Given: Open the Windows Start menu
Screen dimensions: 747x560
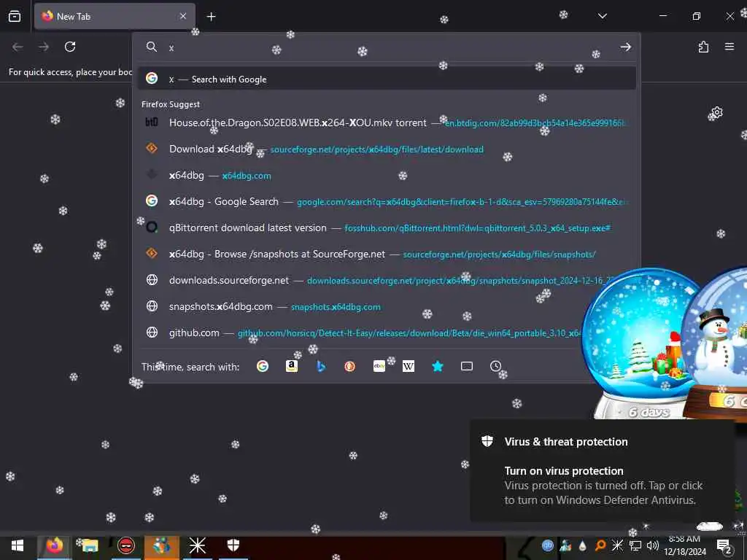Looking at the screenshot, I should [x=18, y=545].
